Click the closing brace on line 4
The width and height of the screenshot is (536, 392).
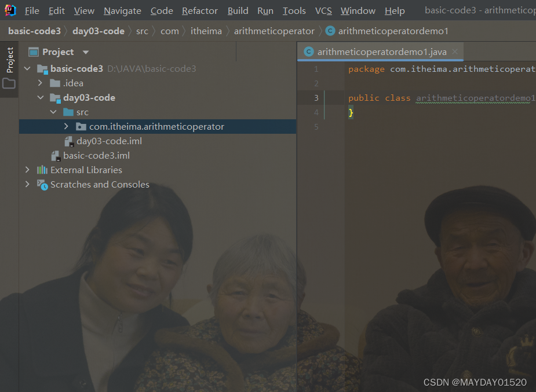coord(351,112)
